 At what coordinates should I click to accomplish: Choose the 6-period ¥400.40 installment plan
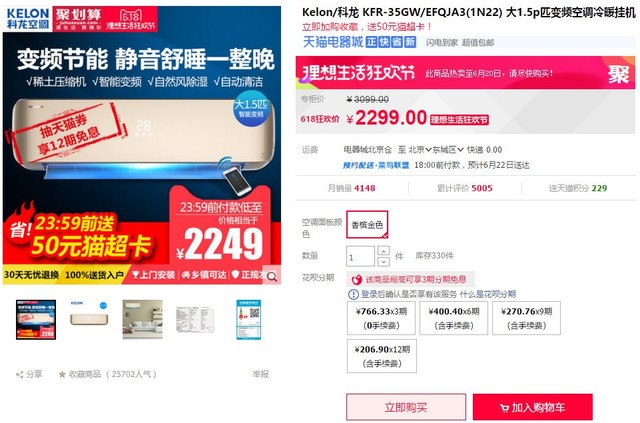pyautogui.click(x=453, y=318)
